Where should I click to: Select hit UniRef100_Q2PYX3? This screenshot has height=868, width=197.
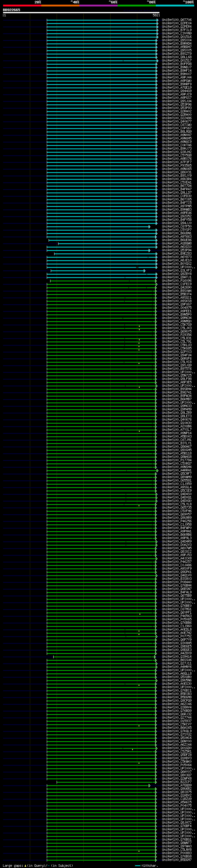[177, 352]
